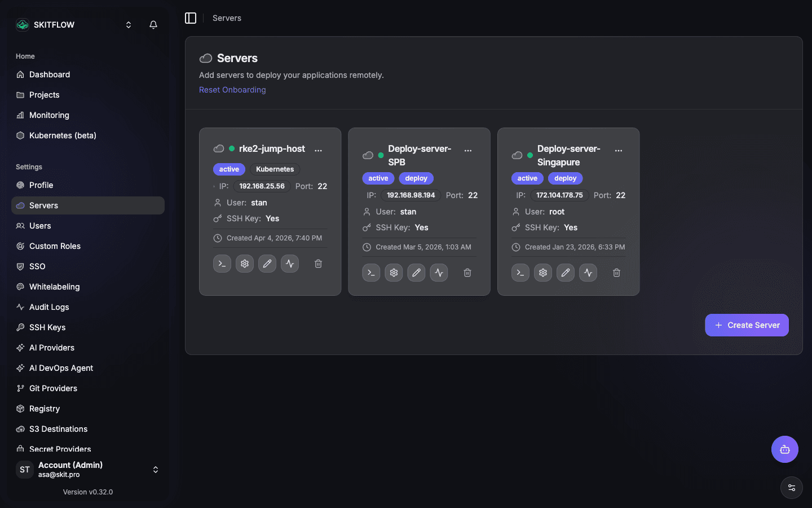
Task: Delete rke2-jump-host server with trash icon
Action: click(318, 264)
